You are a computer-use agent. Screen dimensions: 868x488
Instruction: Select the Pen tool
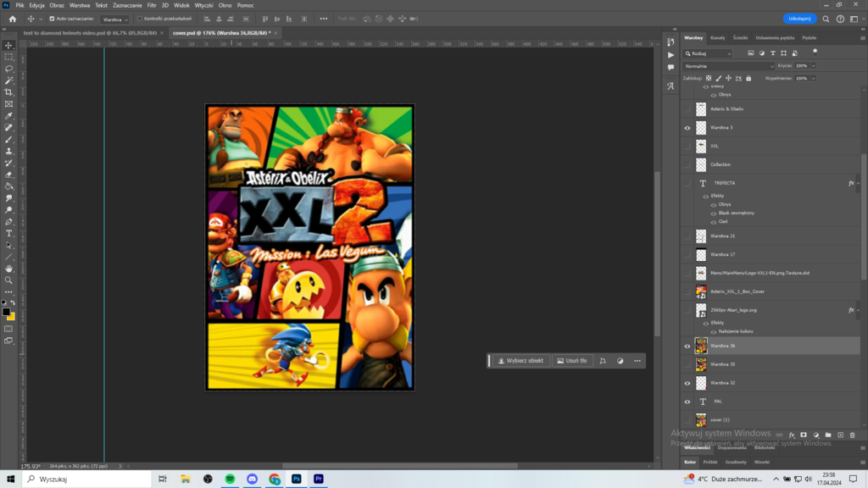click(x=8, y=222)
